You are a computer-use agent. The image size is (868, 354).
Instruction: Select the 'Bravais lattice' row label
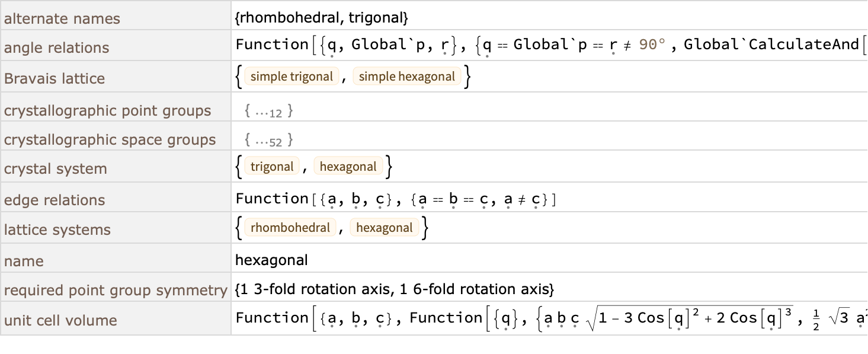click(x=54, y=78)
